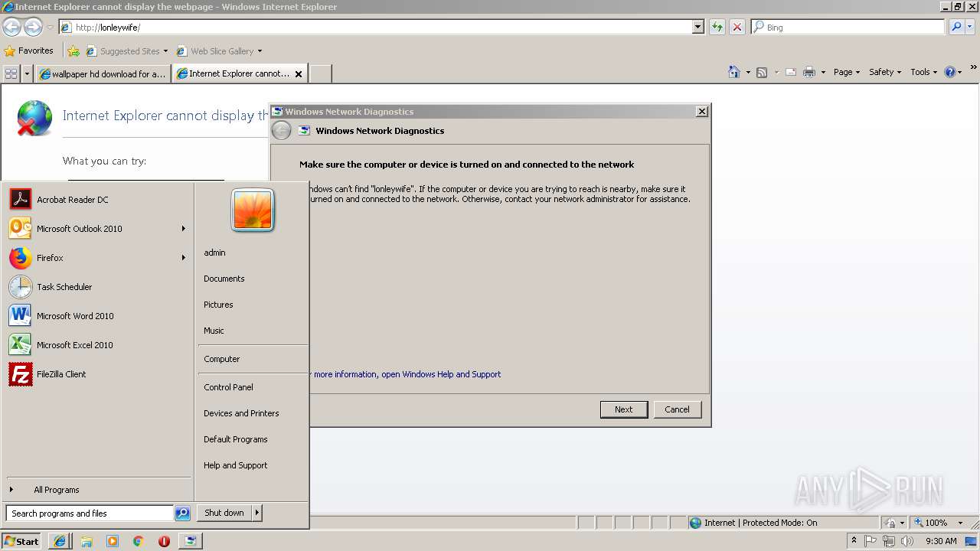Click the Opera icon in taskbar
This screenshot has height=551, width=980.
point(164,541)
